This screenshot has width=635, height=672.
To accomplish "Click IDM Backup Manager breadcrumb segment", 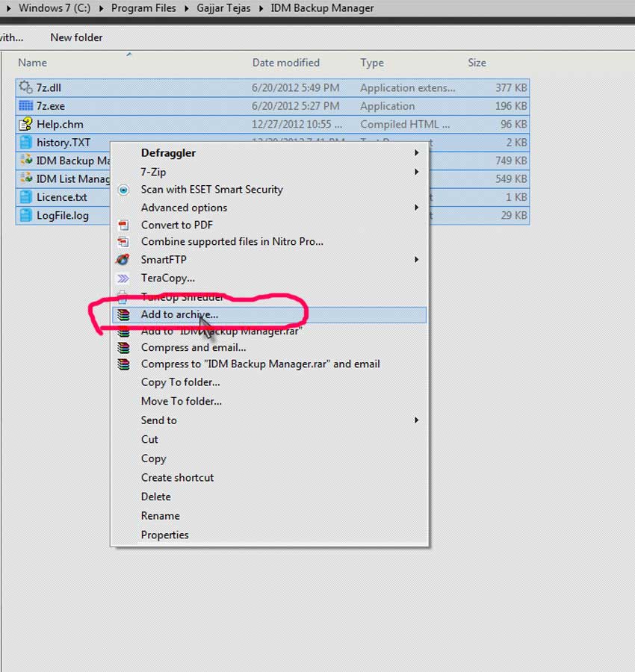I will [x=322, y=8].
